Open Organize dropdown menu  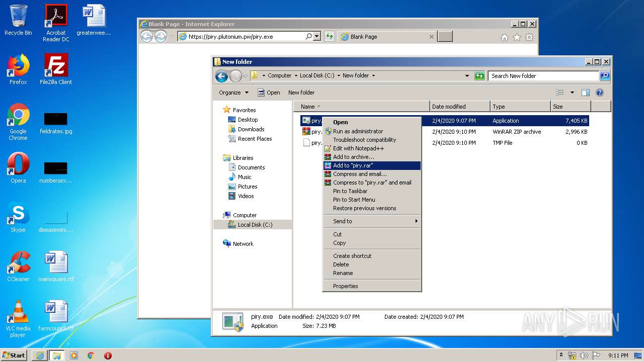tap(234, 93)
